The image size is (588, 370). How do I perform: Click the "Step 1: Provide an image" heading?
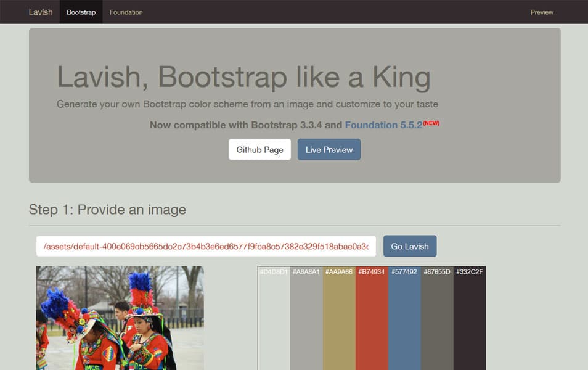(107, 210)
